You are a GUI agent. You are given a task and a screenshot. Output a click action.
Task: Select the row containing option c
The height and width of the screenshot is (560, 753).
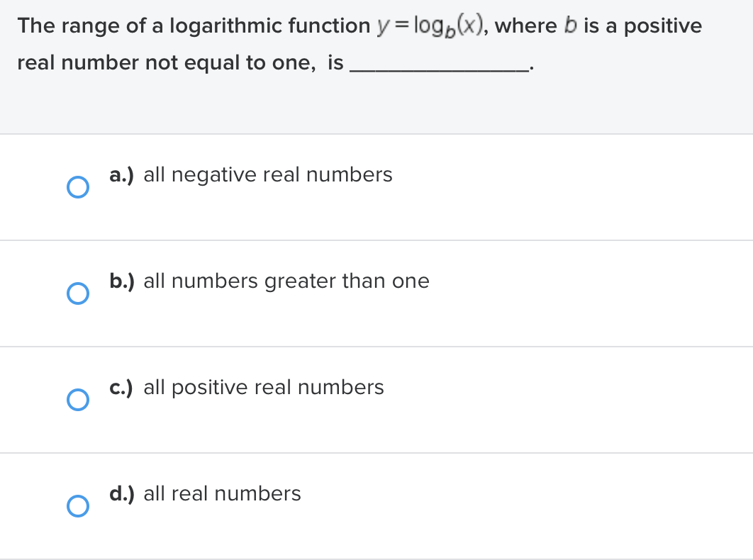(x=376, y=399)
